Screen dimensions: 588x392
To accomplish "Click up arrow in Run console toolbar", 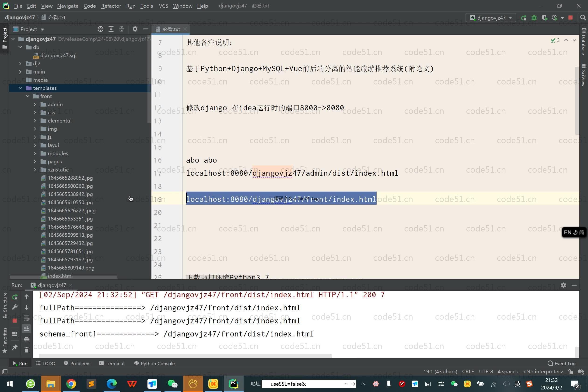I will [27, 297].
